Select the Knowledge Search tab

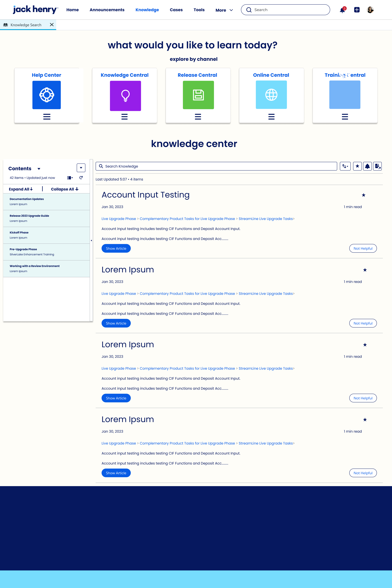(x=28, y=25)
